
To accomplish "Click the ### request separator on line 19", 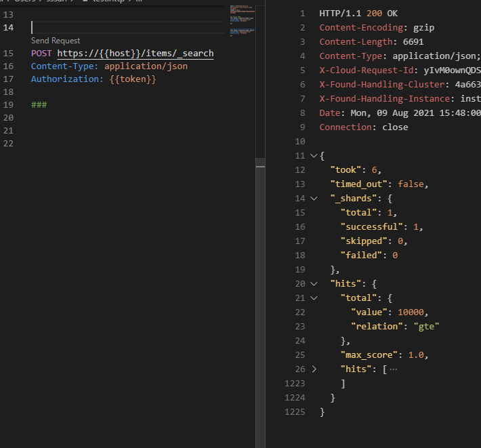I will click(x=39, y=105).
